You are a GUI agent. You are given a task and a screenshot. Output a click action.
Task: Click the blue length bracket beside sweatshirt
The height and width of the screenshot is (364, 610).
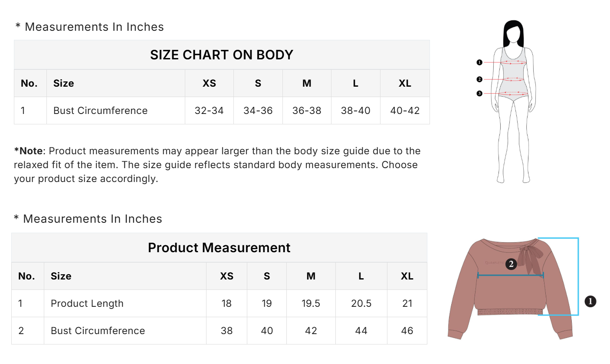coord(578,277)
